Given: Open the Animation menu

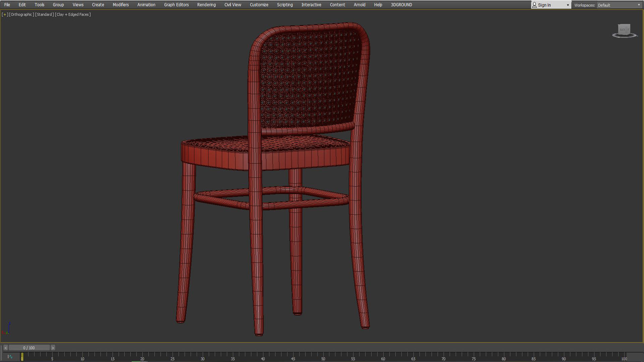Looking at the screenshot, I should point(146,5).
